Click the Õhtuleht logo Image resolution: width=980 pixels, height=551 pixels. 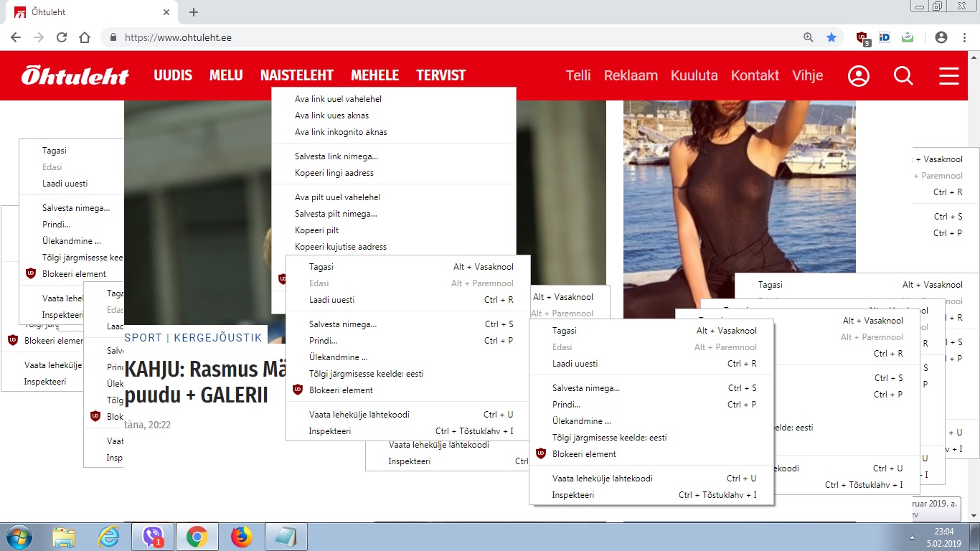point(75,75)
